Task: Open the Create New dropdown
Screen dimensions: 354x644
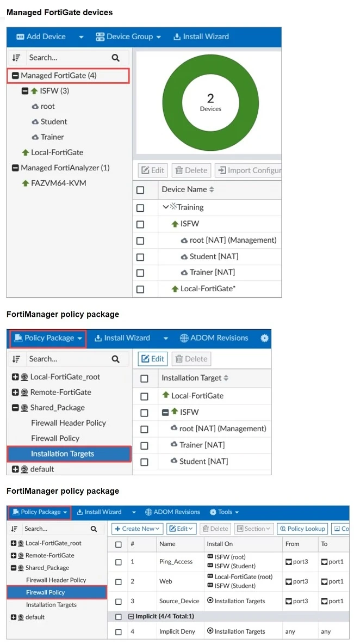Action: point(137,529)
